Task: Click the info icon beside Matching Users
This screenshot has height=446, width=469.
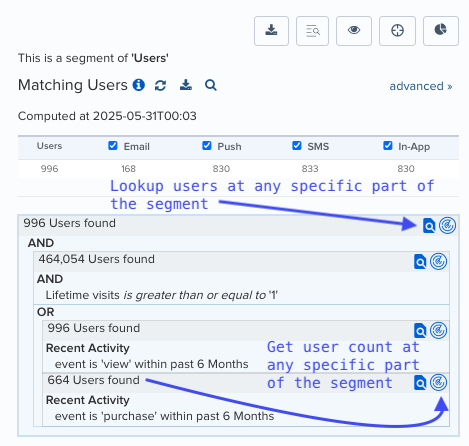Action: click(x=139, y=85)
